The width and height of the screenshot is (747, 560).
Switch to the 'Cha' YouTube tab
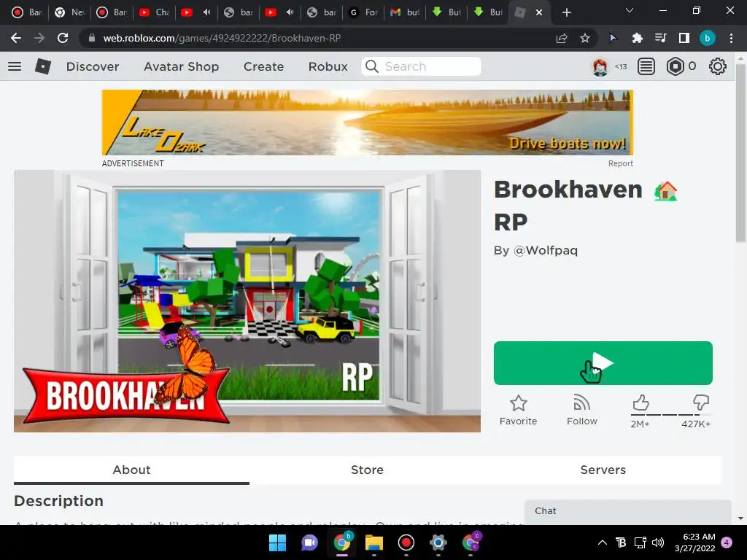coord(154,12)
